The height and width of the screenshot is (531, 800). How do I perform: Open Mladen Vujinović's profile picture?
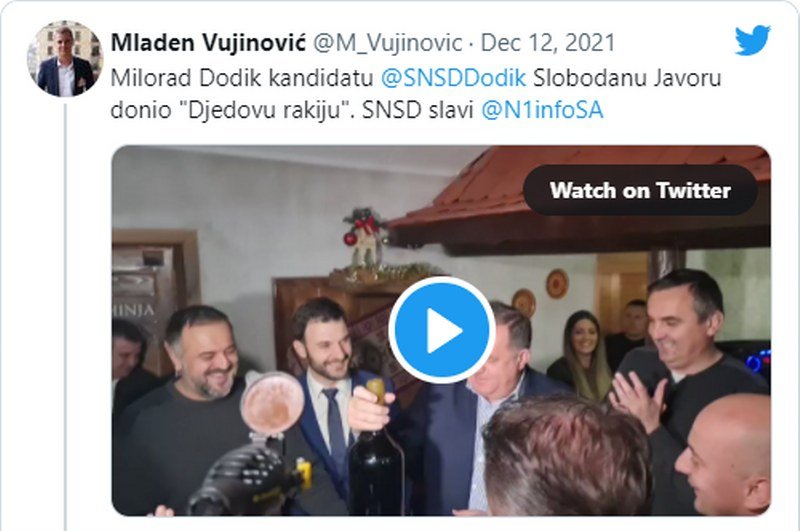pyautogui.click(x=65, y=59)
